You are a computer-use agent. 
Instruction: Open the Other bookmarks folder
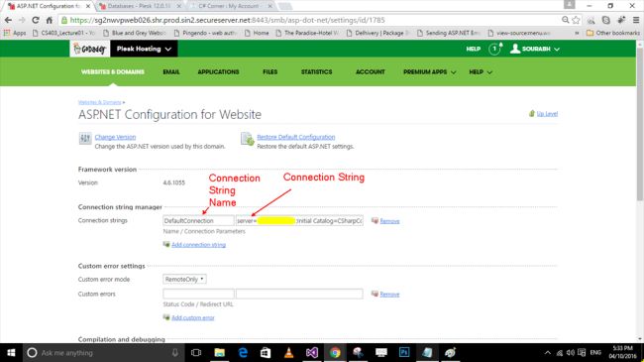[x=612, y=33]
